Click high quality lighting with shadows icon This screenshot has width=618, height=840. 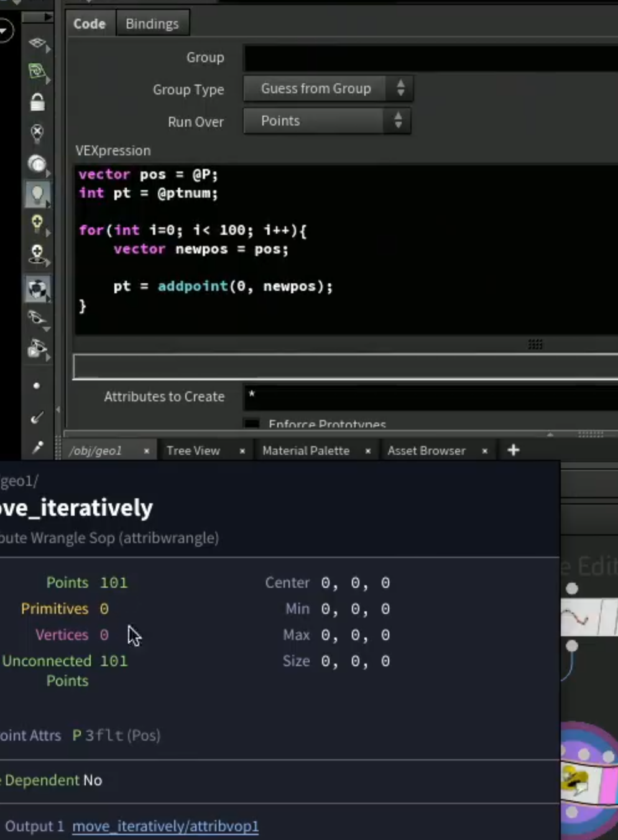(37, 255)
